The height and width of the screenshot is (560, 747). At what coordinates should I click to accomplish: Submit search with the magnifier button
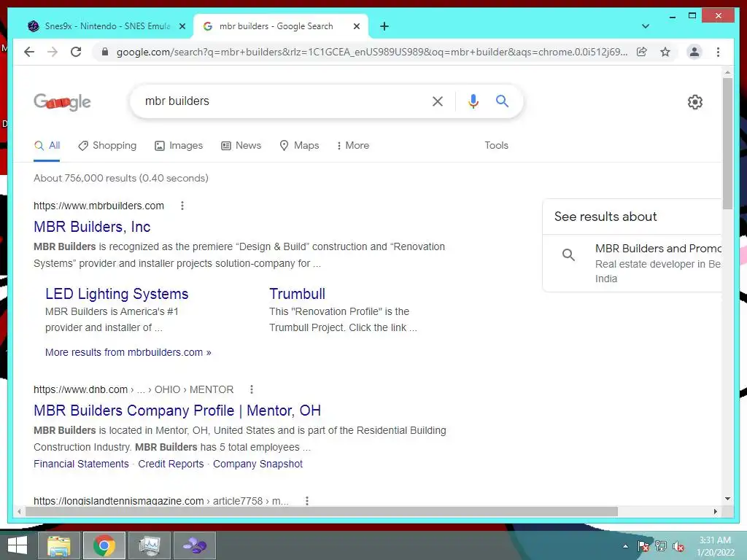502,101
